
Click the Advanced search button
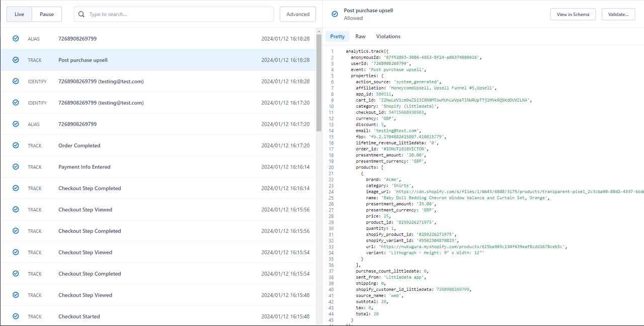click(x=298, y=14)
